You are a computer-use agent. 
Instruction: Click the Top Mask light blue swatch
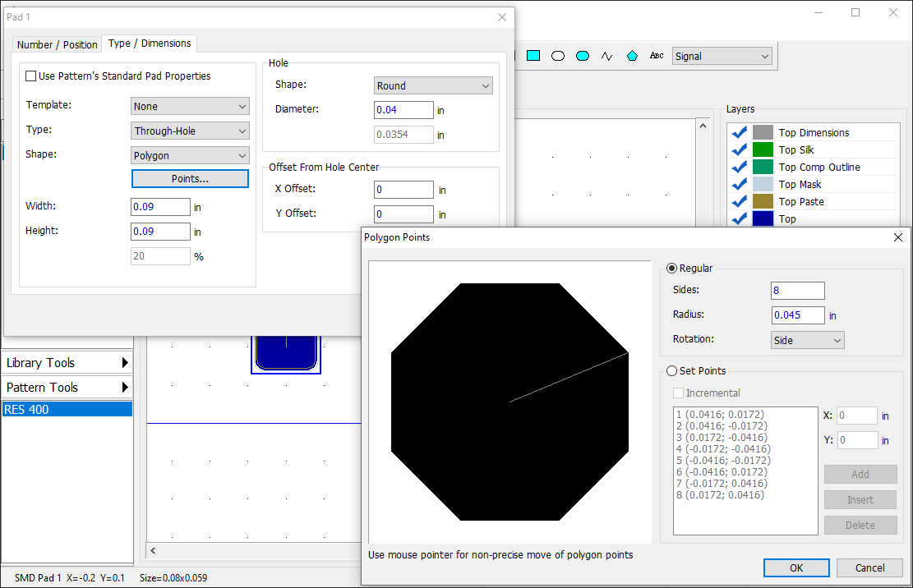763,185
